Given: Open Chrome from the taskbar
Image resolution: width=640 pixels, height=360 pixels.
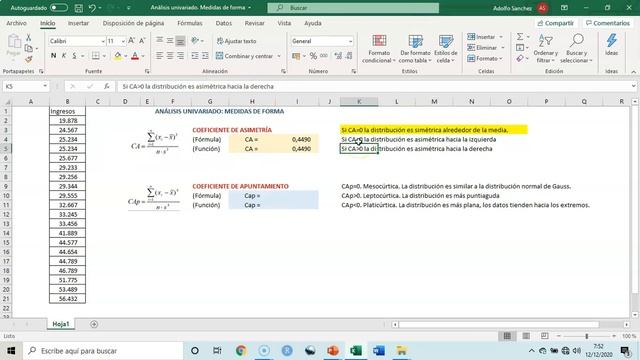Looking at the screenshot, I should coord(241,351).
